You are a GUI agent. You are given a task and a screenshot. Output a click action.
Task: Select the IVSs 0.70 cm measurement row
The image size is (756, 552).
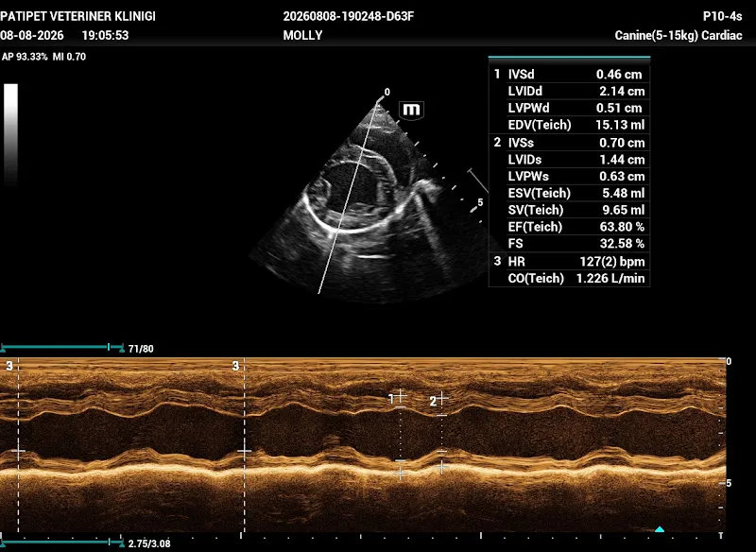pos(570,143)
